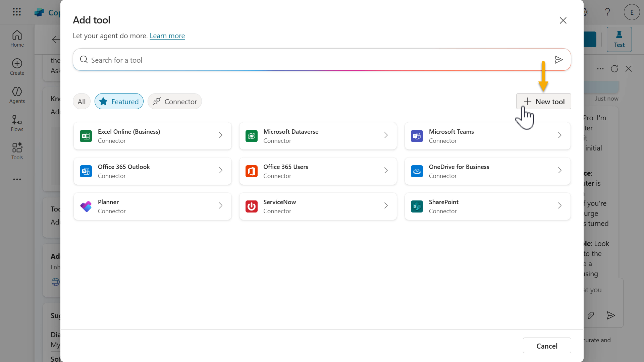Expand Excel Online (Business) chevron

[x=221, y=135]
